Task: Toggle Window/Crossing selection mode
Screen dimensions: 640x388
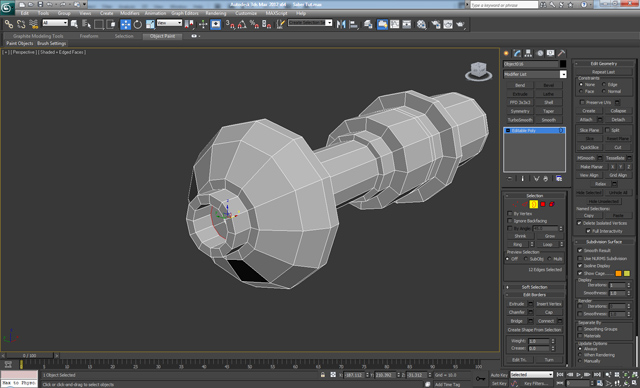Action: point(111,24)
